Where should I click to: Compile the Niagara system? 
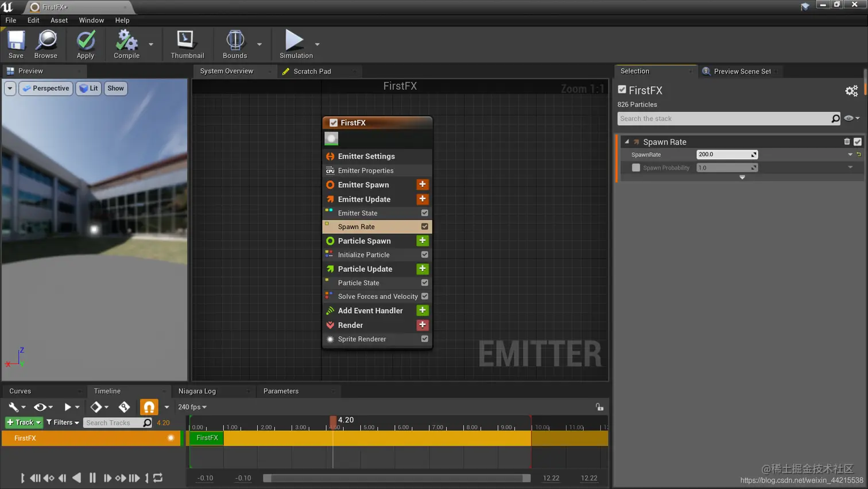126,44
